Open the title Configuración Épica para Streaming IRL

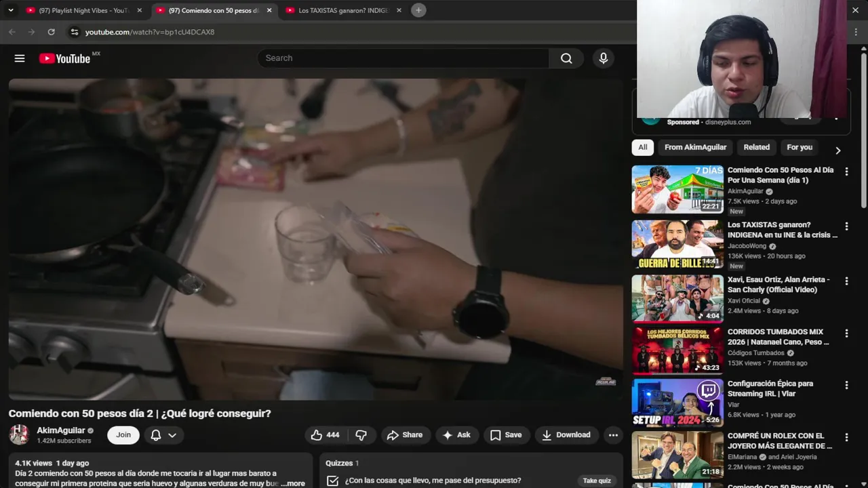770,388
